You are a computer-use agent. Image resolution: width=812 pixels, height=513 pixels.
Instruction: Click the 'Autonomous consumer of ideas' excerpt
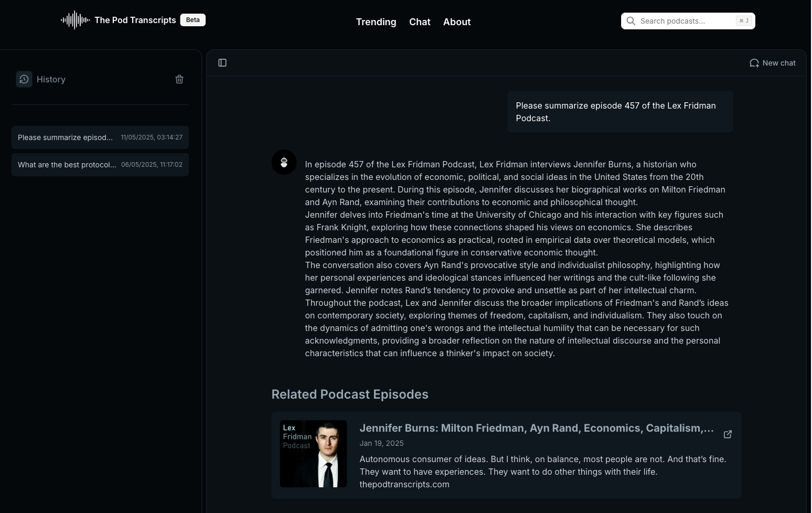click(543, 465)
